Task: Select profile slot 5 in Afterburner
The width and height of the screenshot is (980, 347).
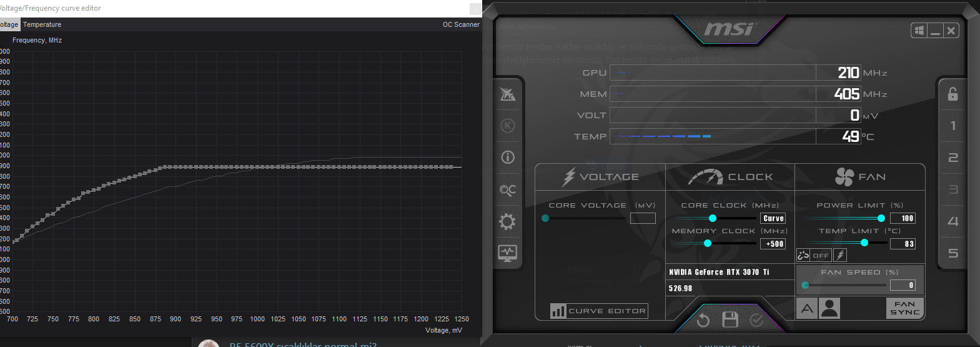Action: coord(953,253)
